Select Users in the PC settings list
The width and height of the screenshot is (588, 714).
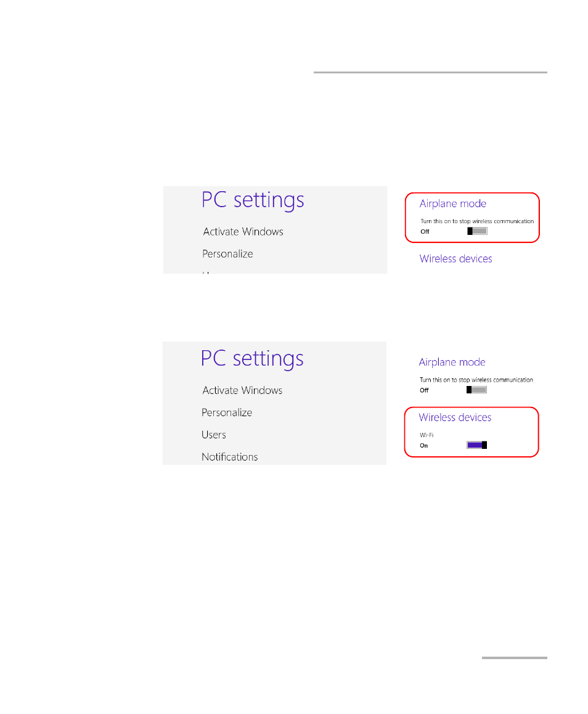[213, 435]
